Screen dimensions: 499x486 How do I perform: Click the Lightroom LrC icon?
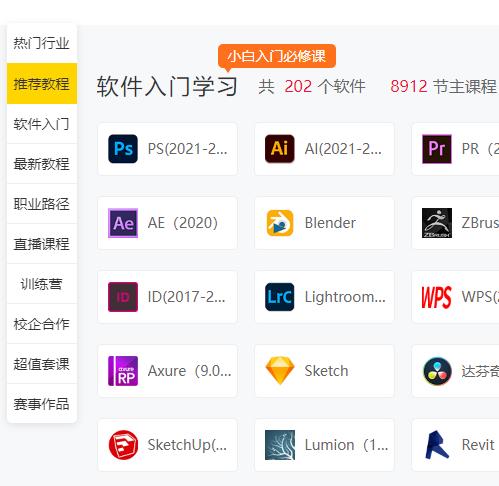(x=280, y=297)
